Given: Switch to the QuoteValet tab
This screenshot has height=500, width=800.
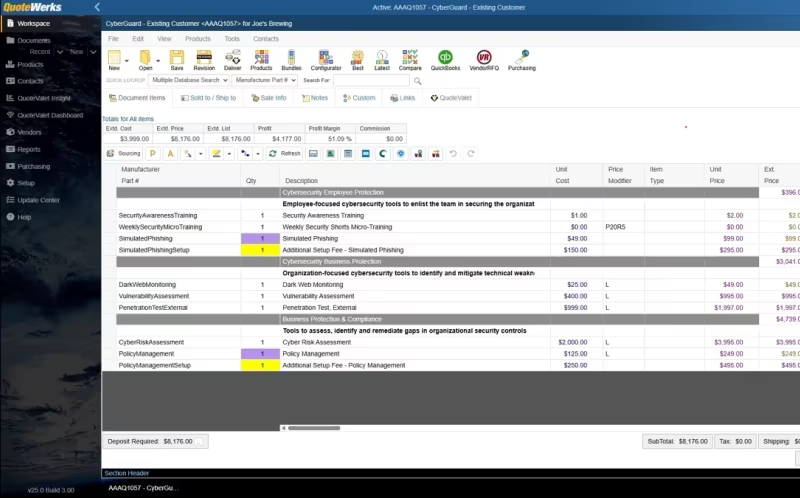Looking at the screenshot, I should pyautogui.click(x=451, y=98).
